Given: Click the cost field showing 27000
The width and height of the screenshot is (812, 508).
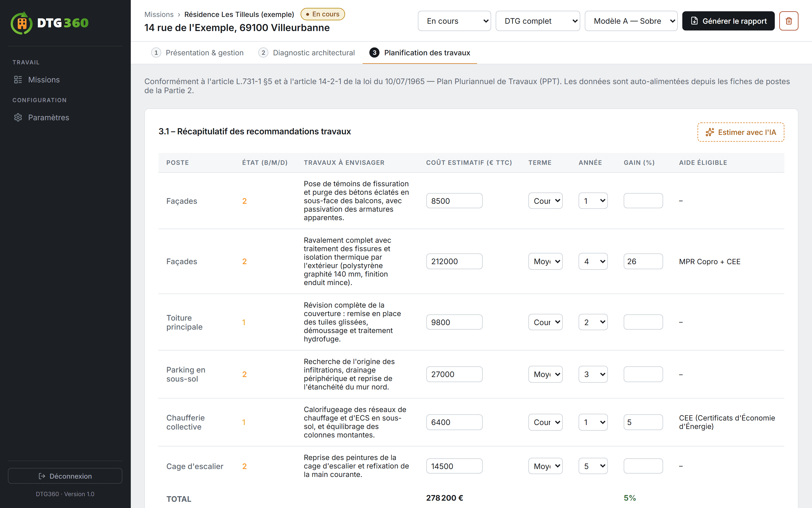Looking at the screenshot, I should 454,374.
